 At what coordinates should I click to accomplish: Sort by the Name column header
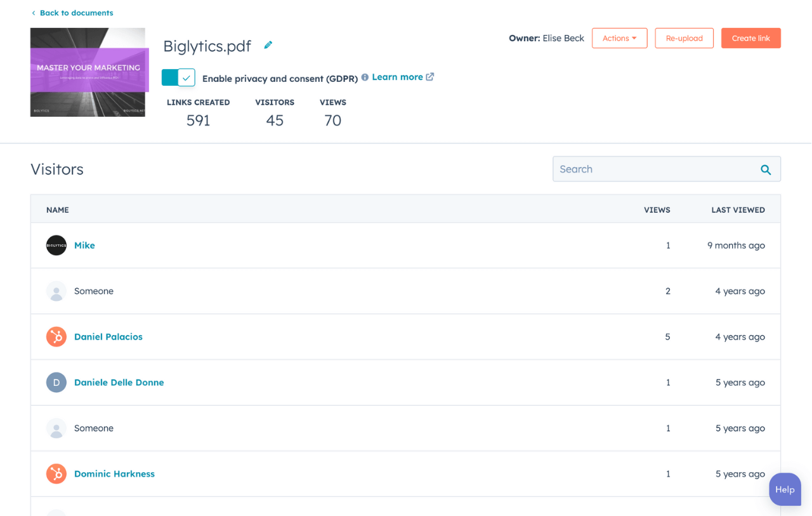58,210
